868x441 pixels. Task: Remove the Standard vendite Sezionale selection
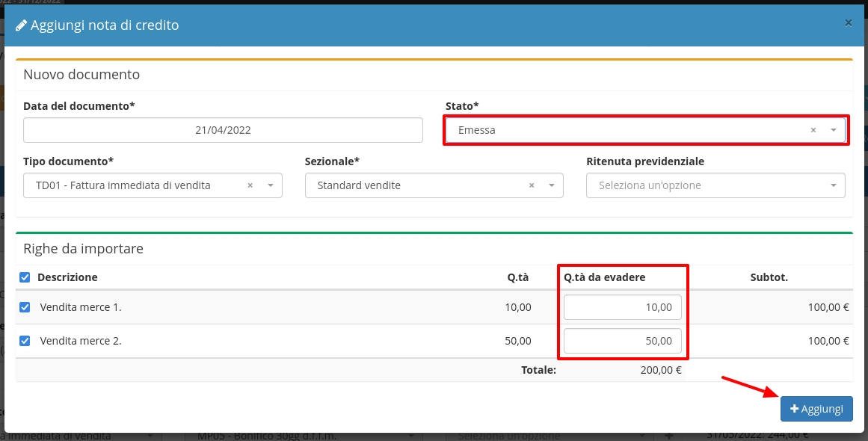(x=532, y=185)
